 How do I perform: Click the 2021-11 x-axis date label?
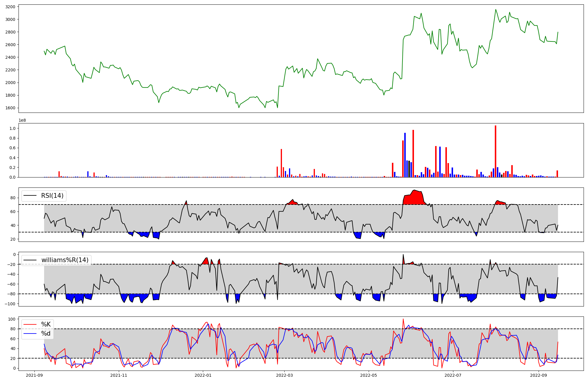pyautogui.click(x=119, y=375)
